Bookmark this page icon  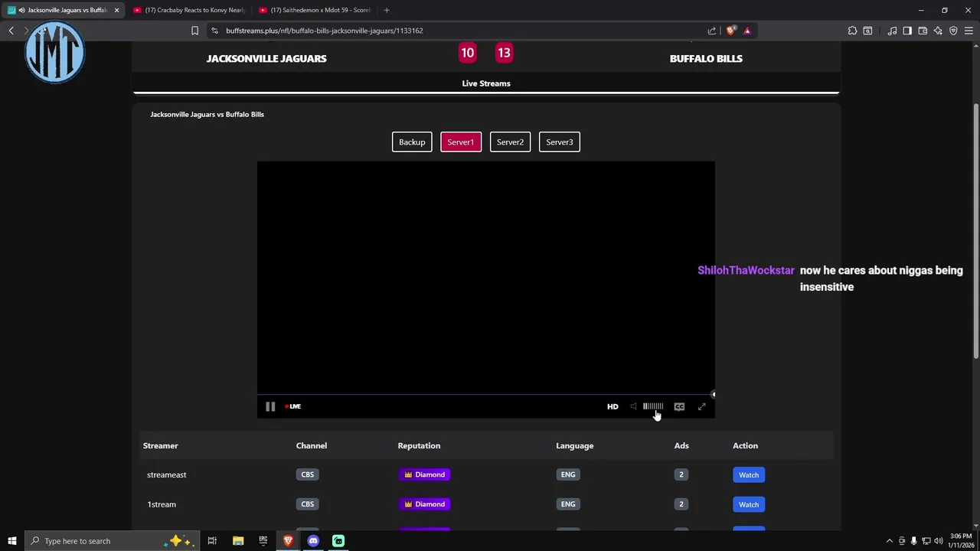click(194, 31)
